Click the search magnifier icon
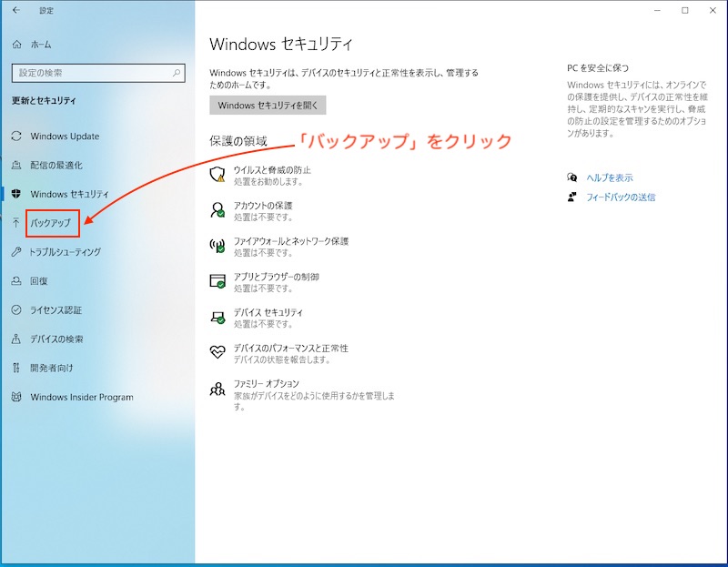Image resolution: width=728 pixels, height=567 pixels. (177, 73)
